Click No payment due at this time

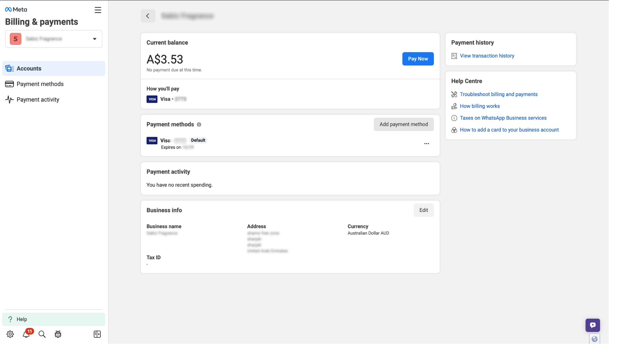174,70
